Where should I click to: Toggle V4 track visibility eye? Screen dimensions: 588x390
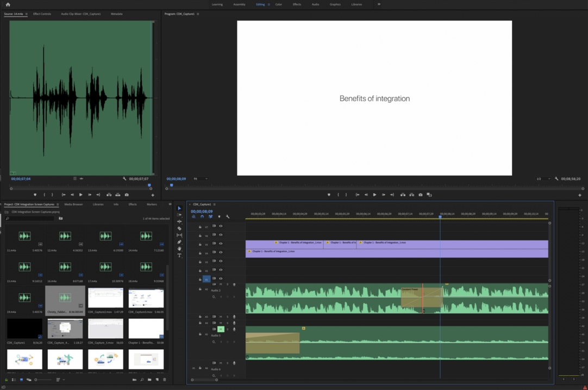221,252
